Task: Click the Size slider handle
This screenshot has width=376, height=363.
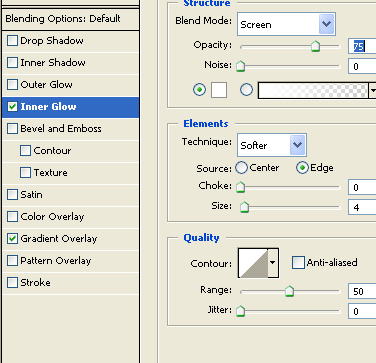Action: [x=244, y=207]
